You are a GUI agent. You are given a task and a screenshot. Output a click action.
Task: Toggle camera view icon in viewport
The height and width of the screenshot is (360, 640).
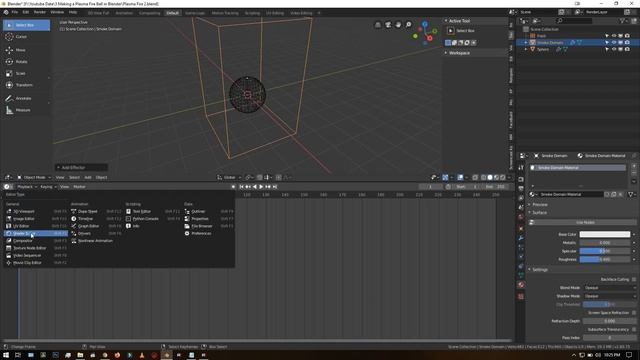pos(388,25)
